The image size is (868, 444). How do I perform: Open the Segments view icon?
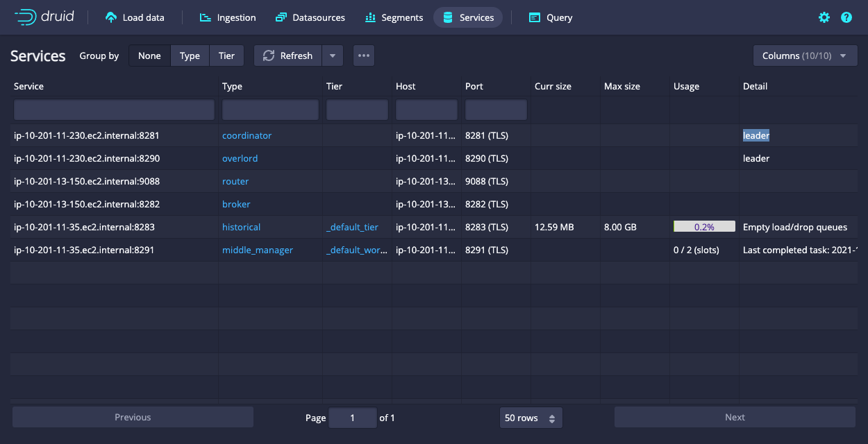370,17
